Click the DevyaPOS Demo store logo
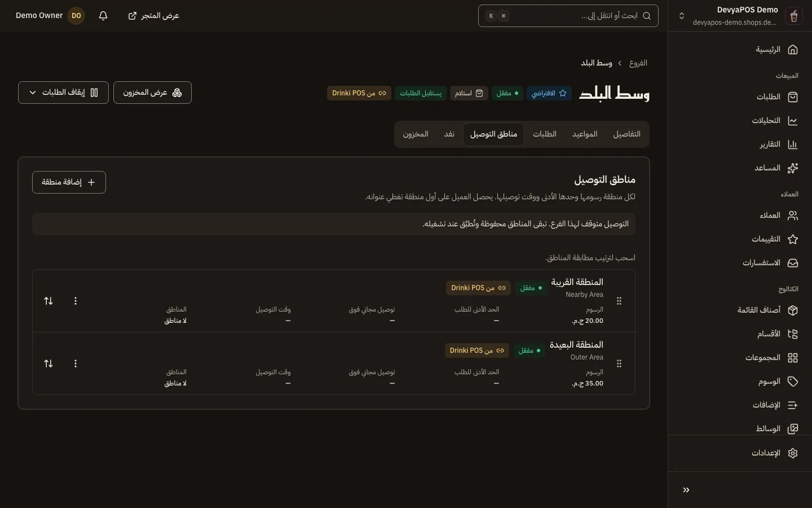 tap(793, 16)
